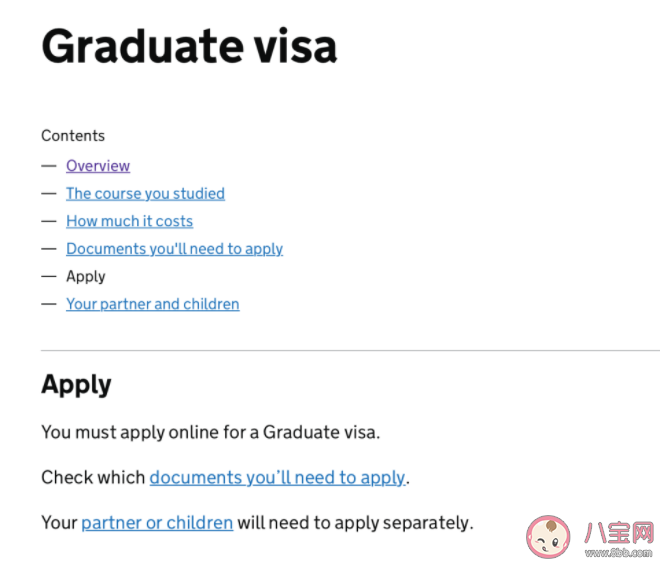Click the horizontal divider above Apply heading
This screenshot has height=563, width=660.
coord(350,350)
